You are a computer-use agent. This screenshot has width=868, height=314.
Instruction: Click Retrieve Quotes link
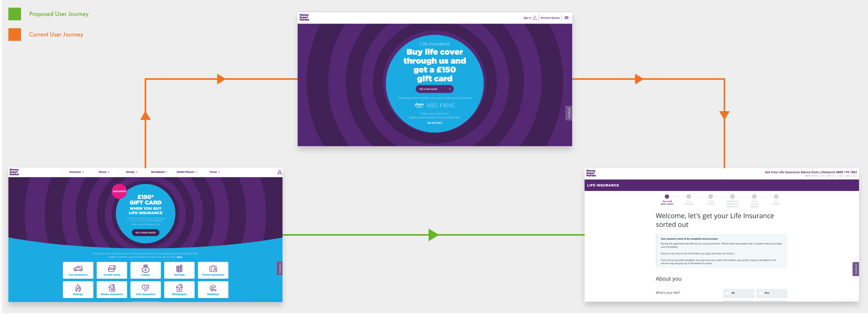[x=550, y=18]
